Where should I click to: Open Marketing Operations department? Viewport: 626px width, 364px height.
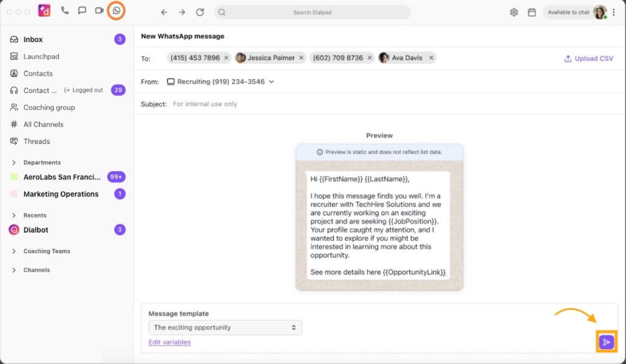(x=61, y=194)
